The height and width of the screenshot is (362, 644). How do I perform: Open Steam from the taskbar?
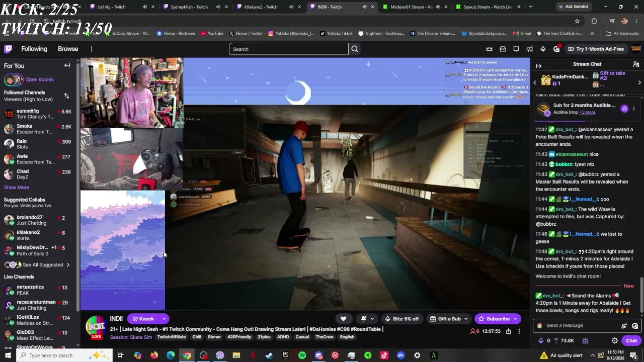pos(269,355)
